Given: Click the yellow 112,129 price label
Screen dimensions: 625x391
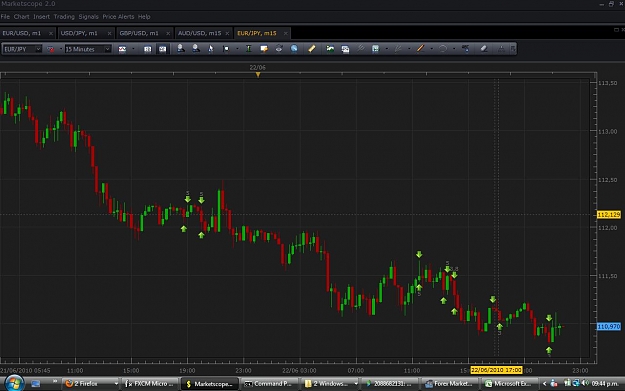Looking at the screenshot, I should click(609, 214).
